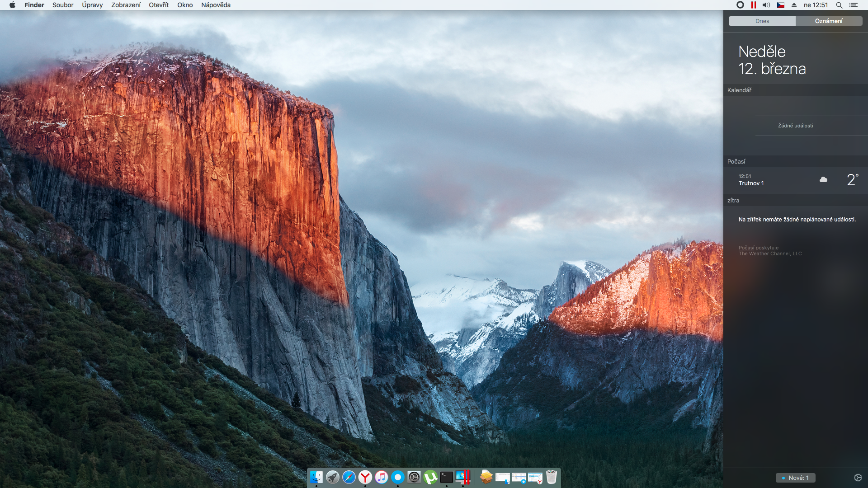This screenshot has width=868, height=488.
Task: Open Launchpad from the dock
Action: (333, 477)
